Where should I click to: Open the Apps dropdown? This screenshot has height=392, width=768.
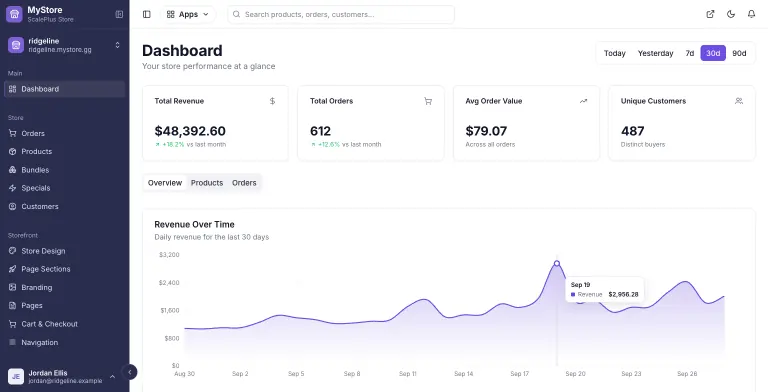pos(188,14)
